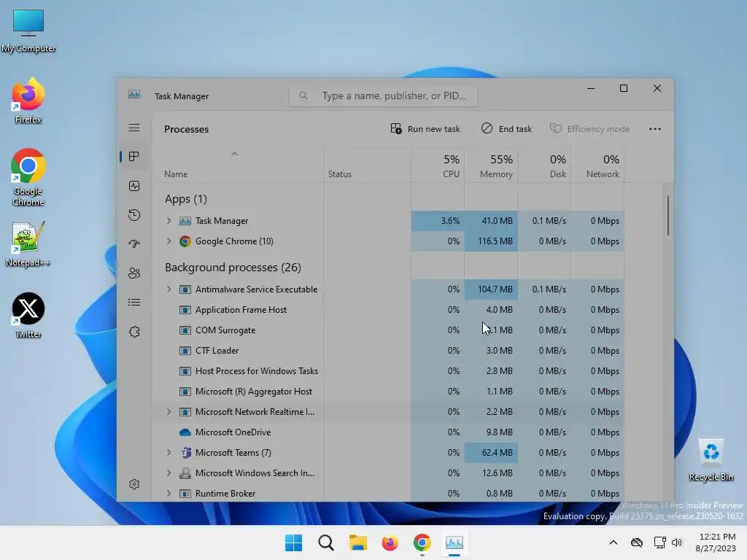Screen dimensions: 747x560
Task: Click the Efficiency mode button
Action: coord(589,129)
